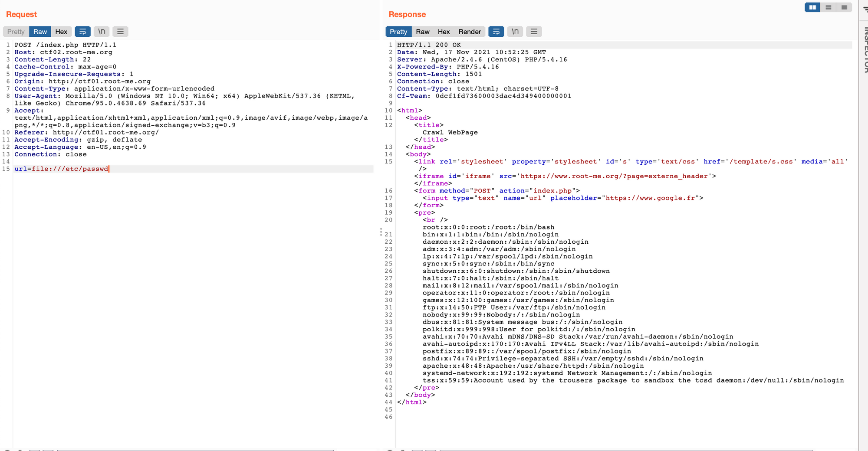Select the Request Raw tab
This screenshot has width=868, height=451.
click(40, 32)
